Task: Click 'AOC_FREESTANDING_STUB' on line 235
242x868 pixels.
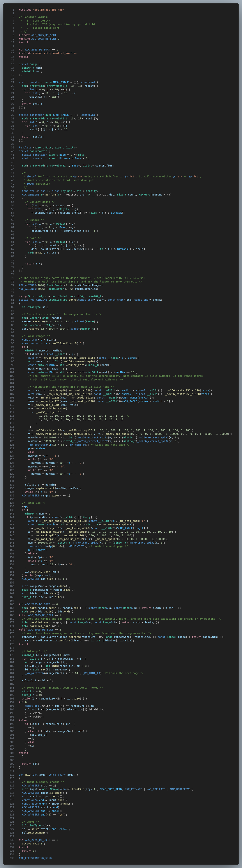Action: pyautogui.click(x=35, y=858)
